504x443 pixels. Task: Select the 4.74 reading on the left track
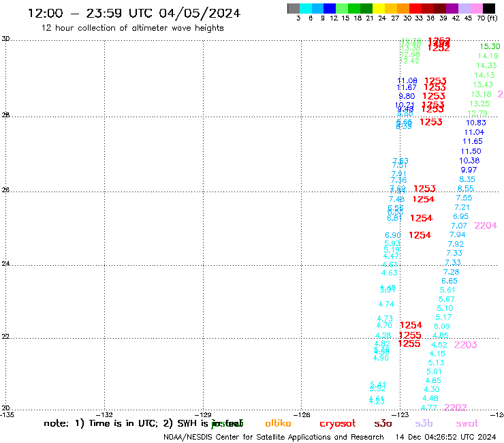[386, 304]
